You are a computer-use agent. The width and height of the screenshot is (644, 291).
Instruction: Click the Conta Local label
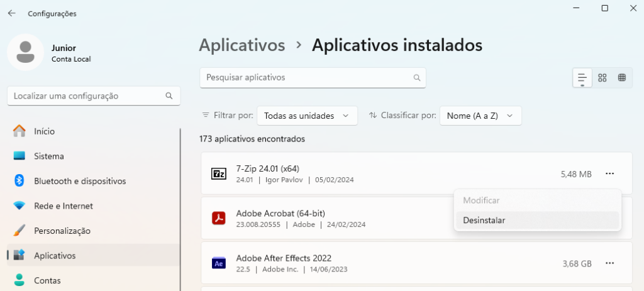(x=71, y=59)
